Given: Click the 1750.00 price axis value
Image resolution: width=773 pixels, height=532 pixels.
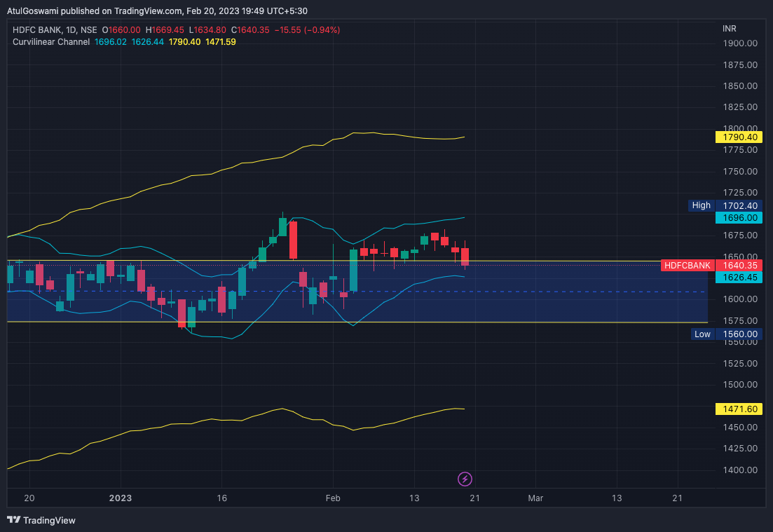Looking at the screenshot, I should click(x=740, y=172).
